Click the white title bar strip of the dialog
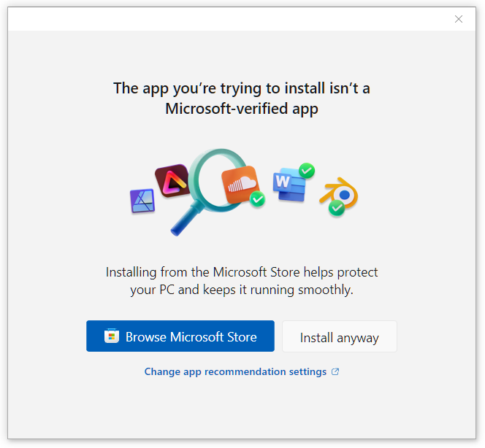The height and width of the screenshot is (448, 485). tap(219, 19)
